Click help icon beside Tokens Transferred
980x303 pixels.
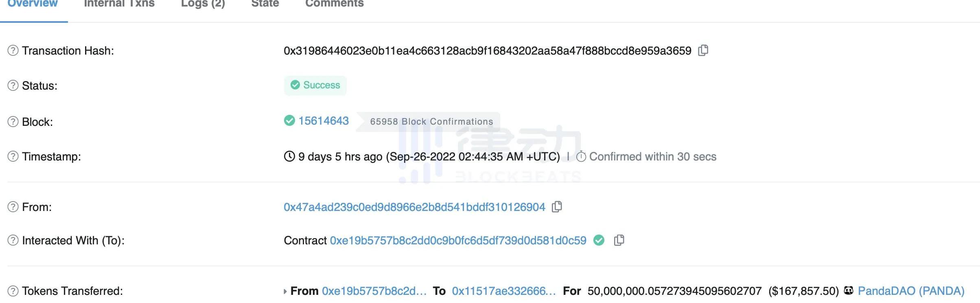coord(13,291)
